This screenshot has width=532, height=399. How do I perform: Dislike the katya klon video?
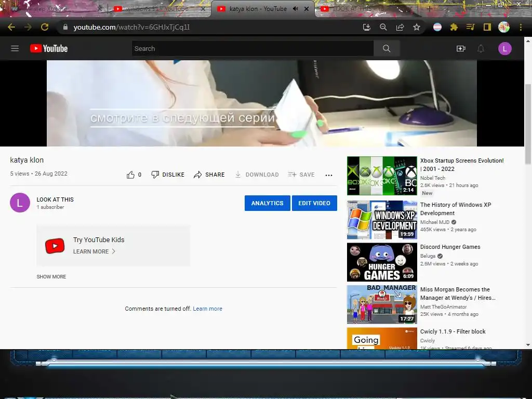(168, 175)
